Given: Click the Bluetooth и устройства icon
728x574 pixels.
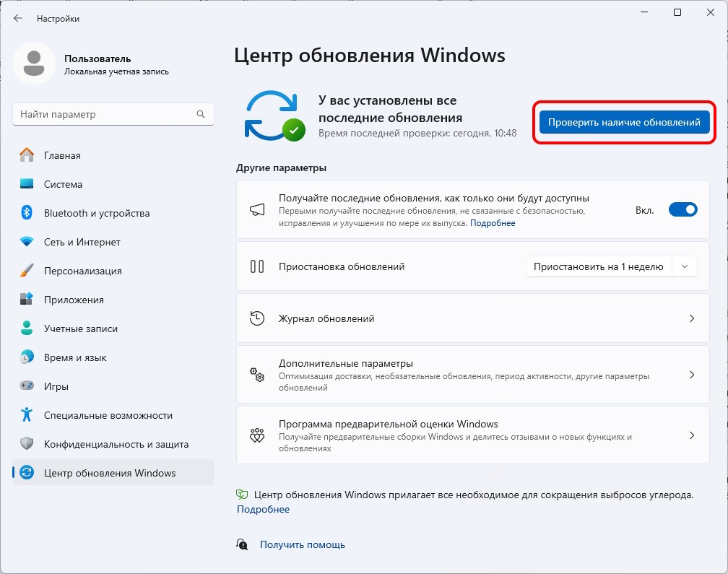Looking at the screenshot, I should pyautogui.click(x=27, y=213).
